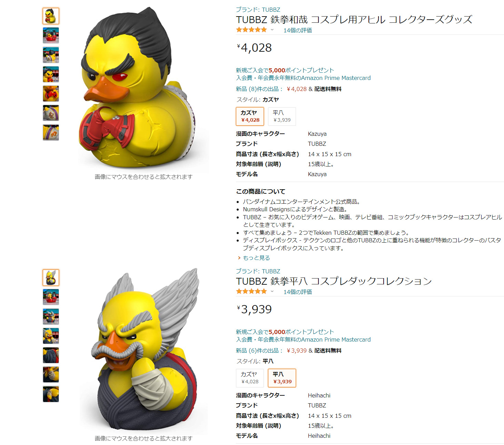Select first Heihachi duck thumbnail
The height and width of the screenshot is (445, 504).
click(x=51, y=277)
